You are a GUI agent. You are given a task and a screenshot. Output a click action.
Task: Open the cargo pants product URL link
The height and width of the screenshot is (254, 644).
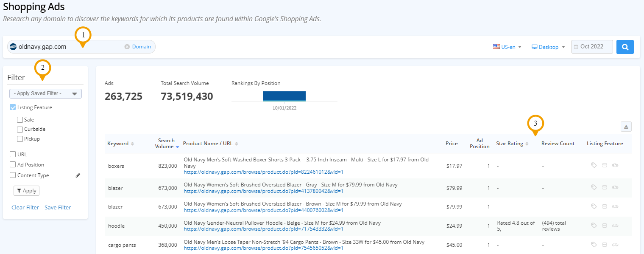tap(263, 248)
